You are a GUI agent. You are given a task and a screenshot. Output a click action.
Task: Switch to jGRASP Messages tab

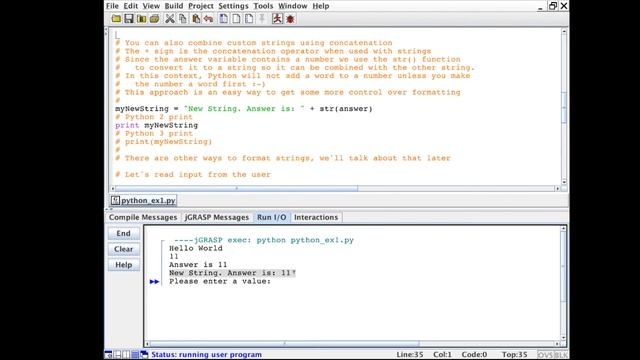[217, 218]
